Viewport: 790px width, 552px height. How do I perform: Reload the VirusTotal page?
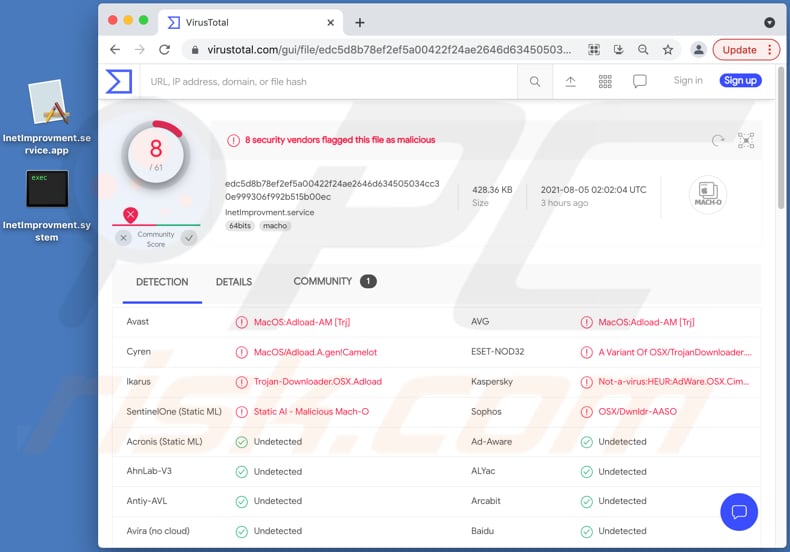tap(164, 49)
